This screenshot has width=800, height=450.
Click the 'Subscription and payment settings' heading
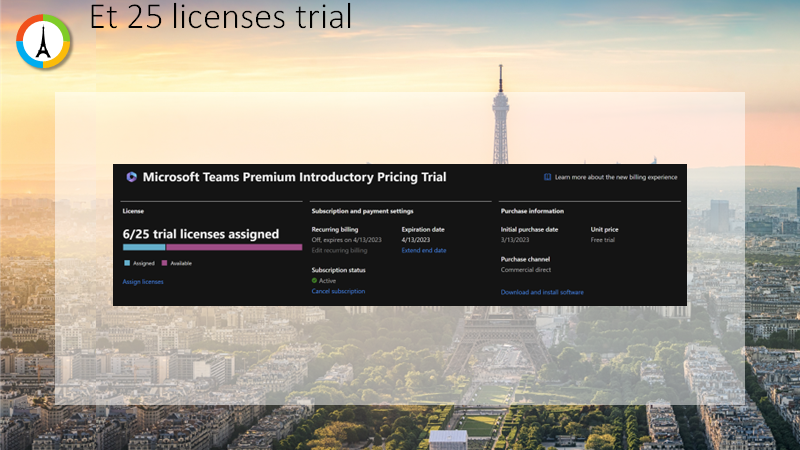pyautogui.click(x=362, y=211)
